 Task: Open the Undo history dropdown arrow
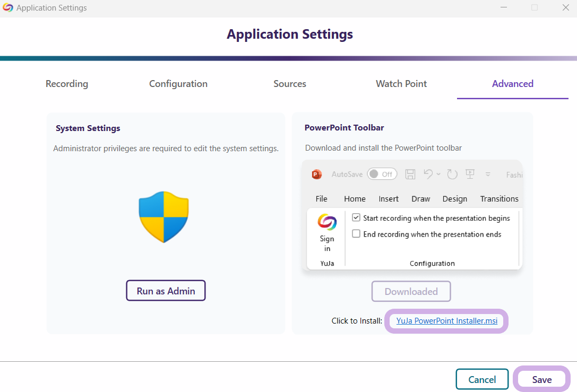point(438,174)
